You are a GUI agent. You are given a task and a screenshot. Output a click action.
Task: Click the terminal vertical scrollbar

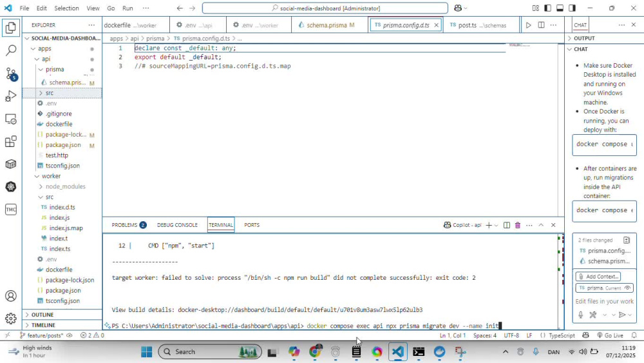click(561, 282)
